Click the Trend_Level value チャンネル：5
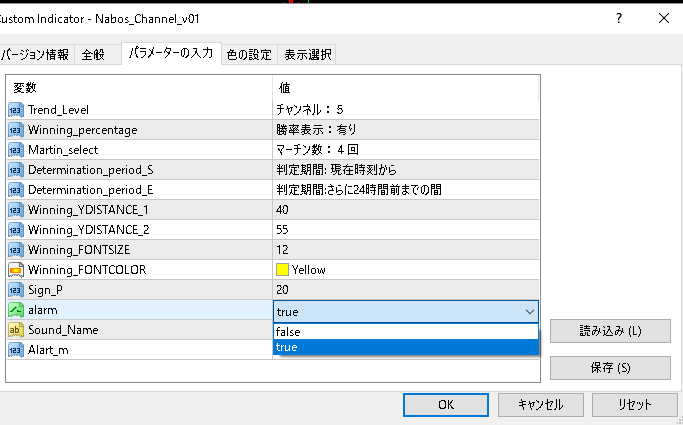The width and height of the screenshot is (683, 425). [310, 110]
